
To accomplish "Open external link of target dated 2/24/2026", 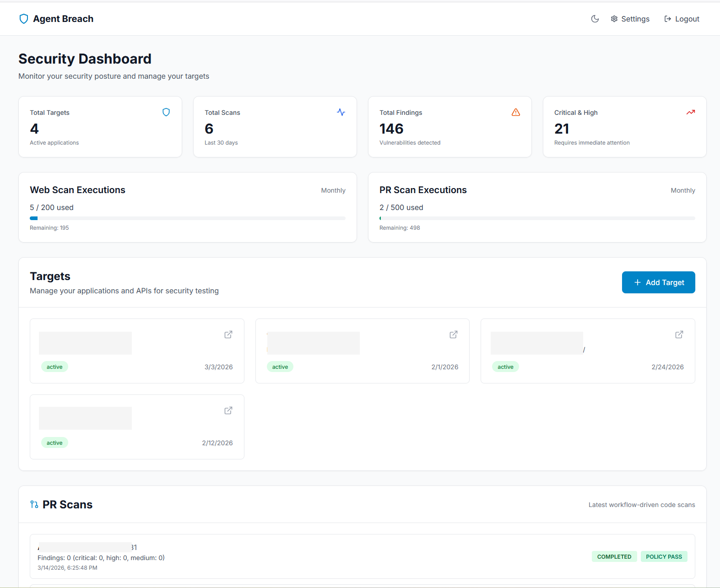I will coord(679,334).
